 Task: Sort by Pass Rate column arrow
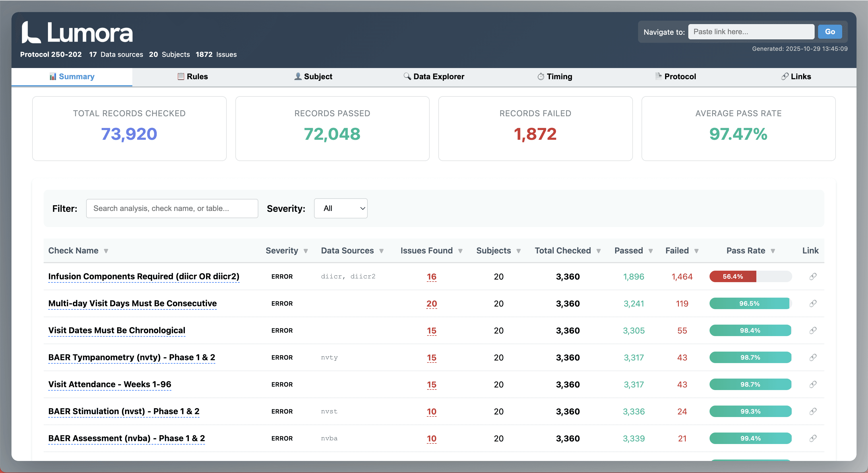773,251
